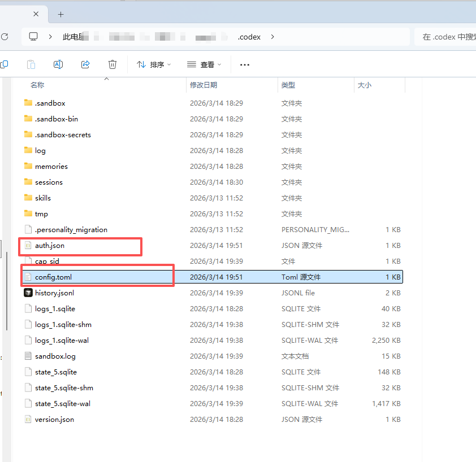Click the Paste clipboard icon
The height and width of the screenshot is (462, 476).
[32, 64]
